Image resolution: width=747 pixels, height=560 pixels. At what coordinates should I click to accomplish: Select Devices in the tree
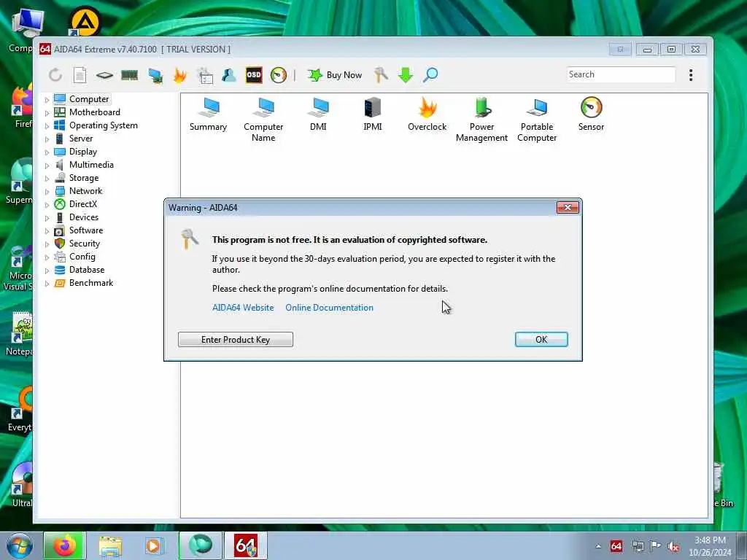point(84,217)
